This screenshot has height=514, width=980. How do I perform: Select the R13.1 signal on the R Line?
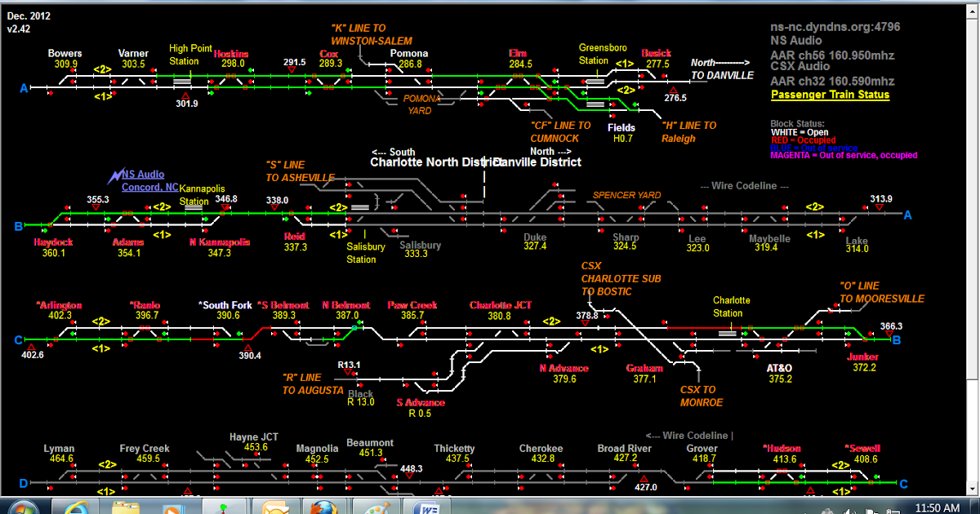[350, 374]
